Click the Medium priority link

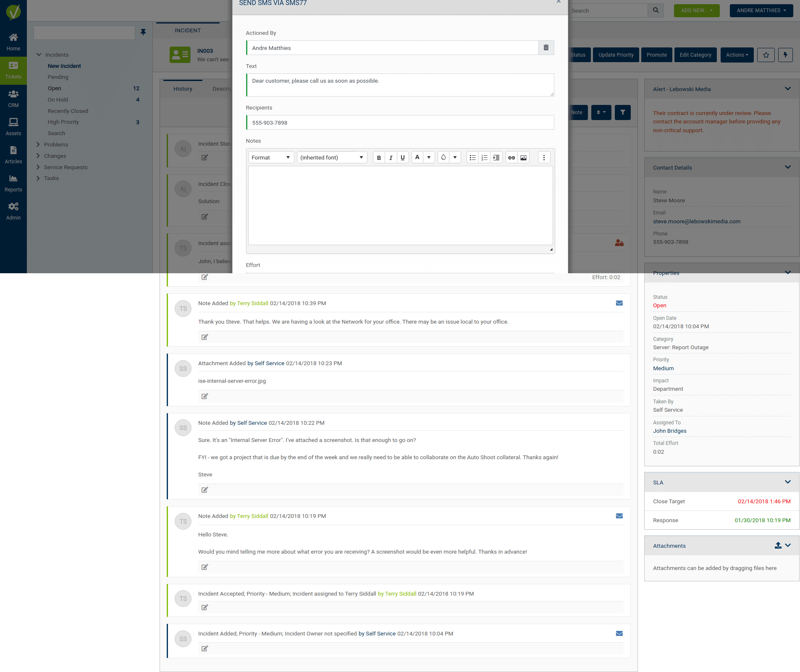click(663, 369)
